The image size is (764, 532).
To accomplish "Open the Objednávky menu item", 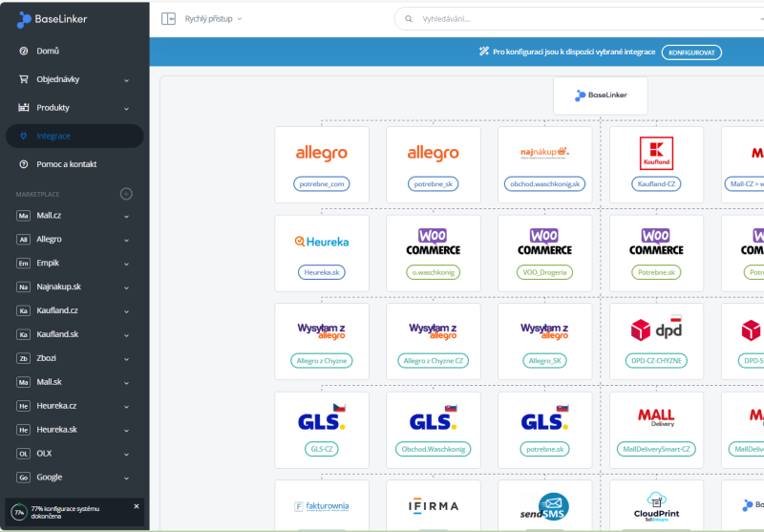I will click(x=58, y=79).
